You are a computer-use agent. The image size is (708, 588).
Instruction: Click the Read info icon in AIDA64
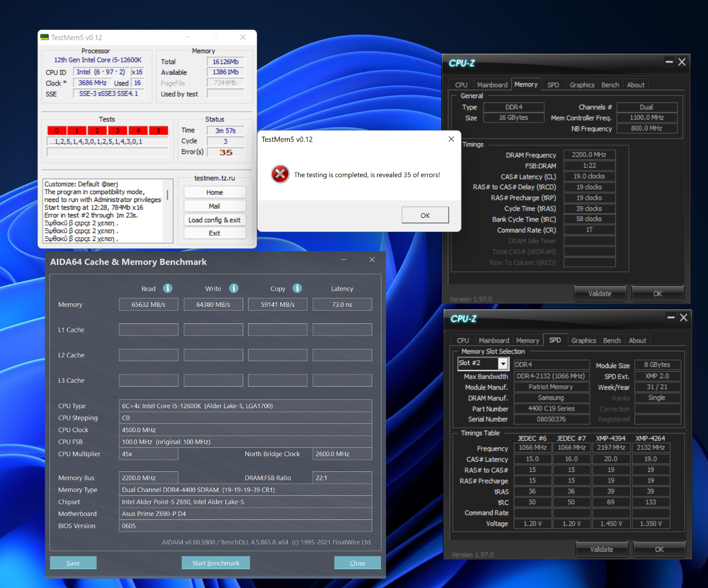coord(168,288)
